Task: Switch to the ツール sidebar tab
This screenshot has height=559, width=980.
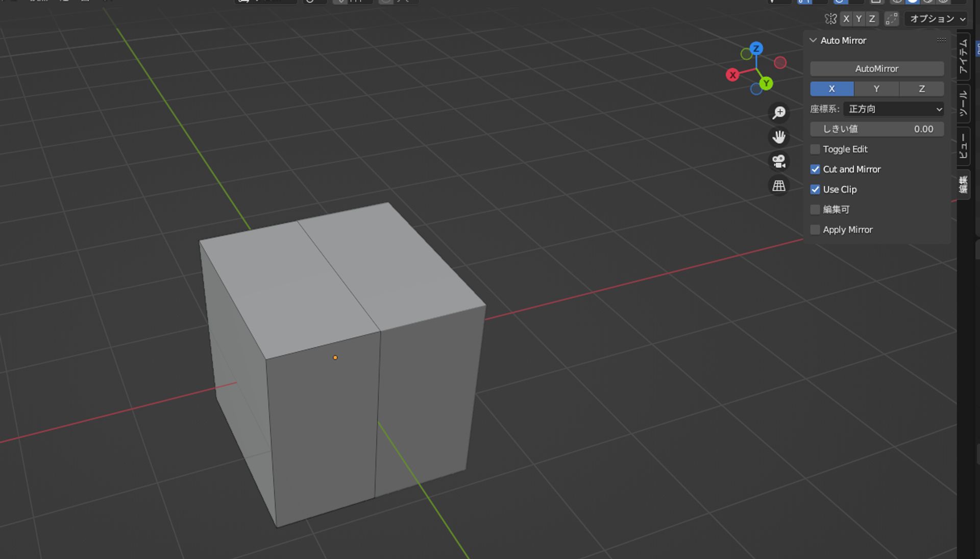Action: [x=963, y=104]
